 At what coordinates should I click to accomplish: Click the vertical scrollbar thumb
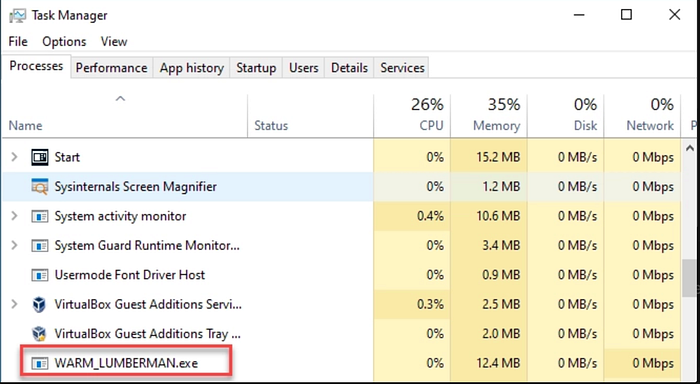click(x=690, y=278)
